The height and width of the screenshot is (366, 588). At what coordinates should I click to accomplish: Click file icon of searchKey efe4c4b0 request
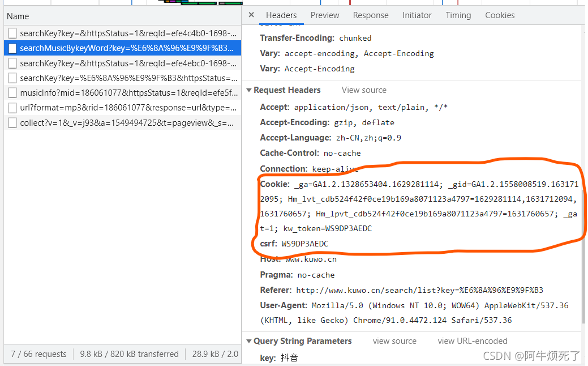[12, 33]
